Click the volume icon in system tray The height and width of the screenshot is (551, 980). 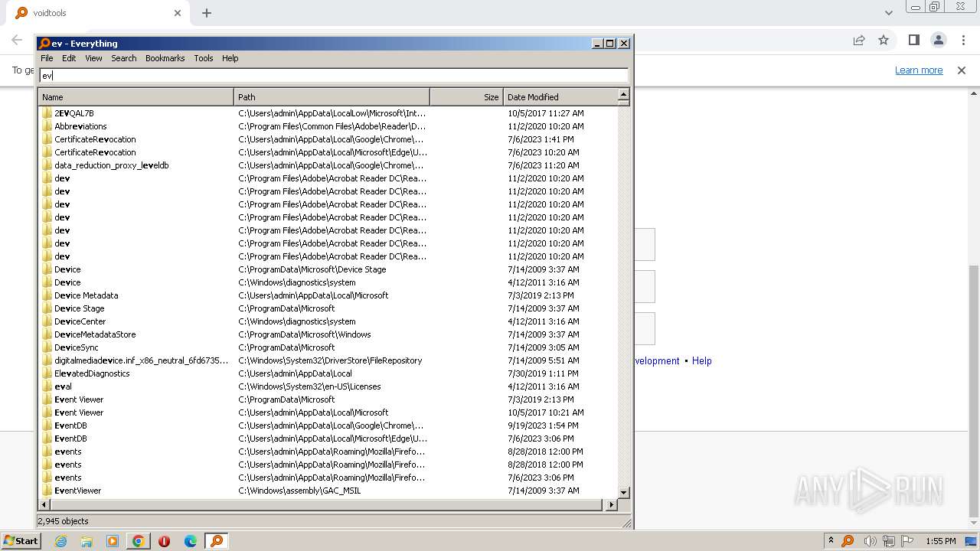tap(871, 541)
